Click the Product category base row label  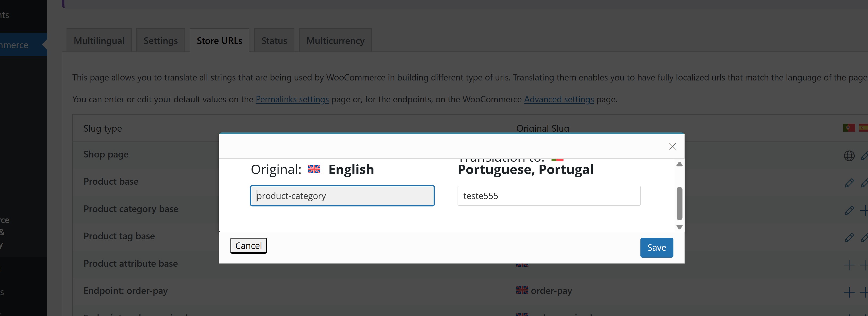pos(131,209)
